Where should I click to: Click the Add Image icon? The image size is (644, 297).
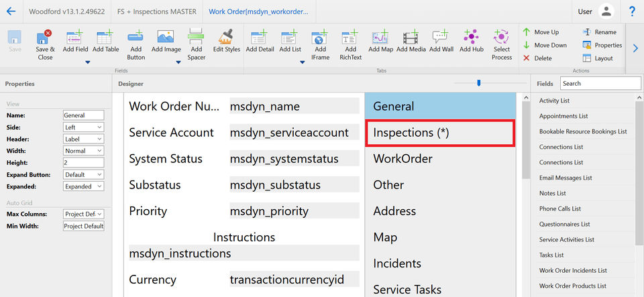[166, 37]
